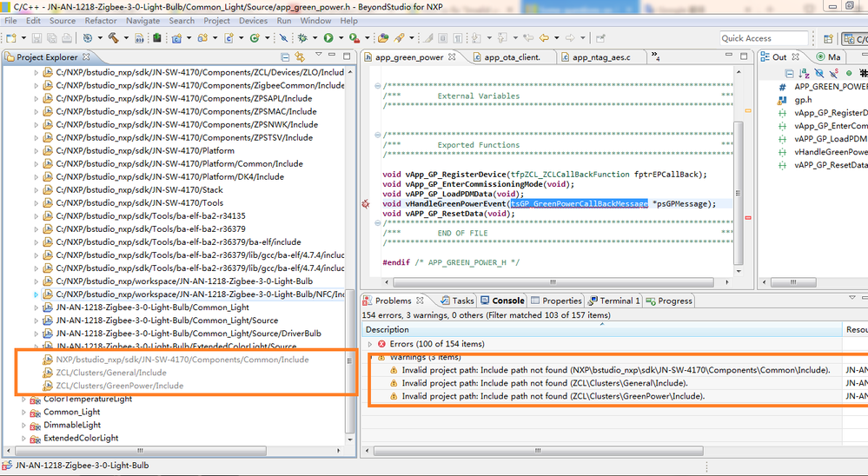The height and width of the screenshot is (476, 868).
Task: Click the Open Element folder icon
Action: tap(383, 38)
